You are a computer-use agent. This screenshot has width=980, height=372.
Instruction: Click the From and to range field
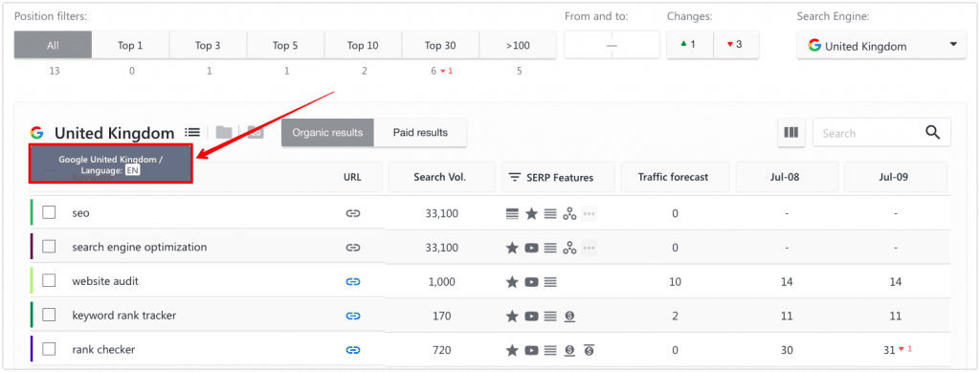[x=612, y=45]
